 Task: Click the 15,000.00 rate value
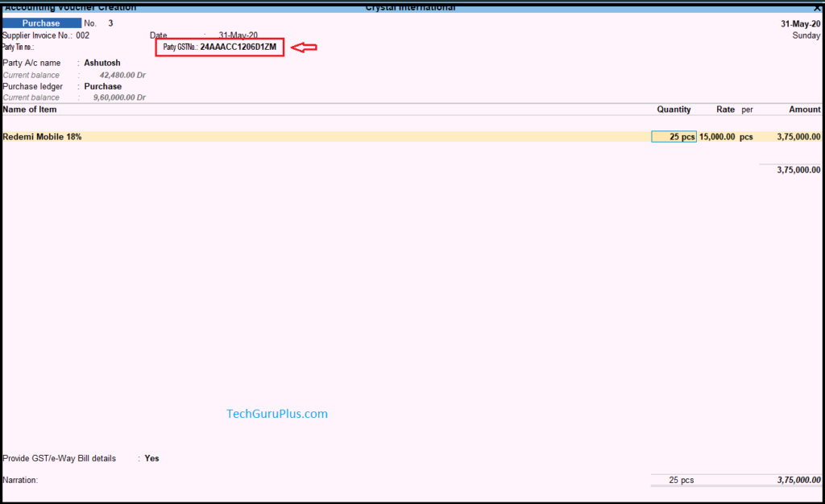coord(717,137)
